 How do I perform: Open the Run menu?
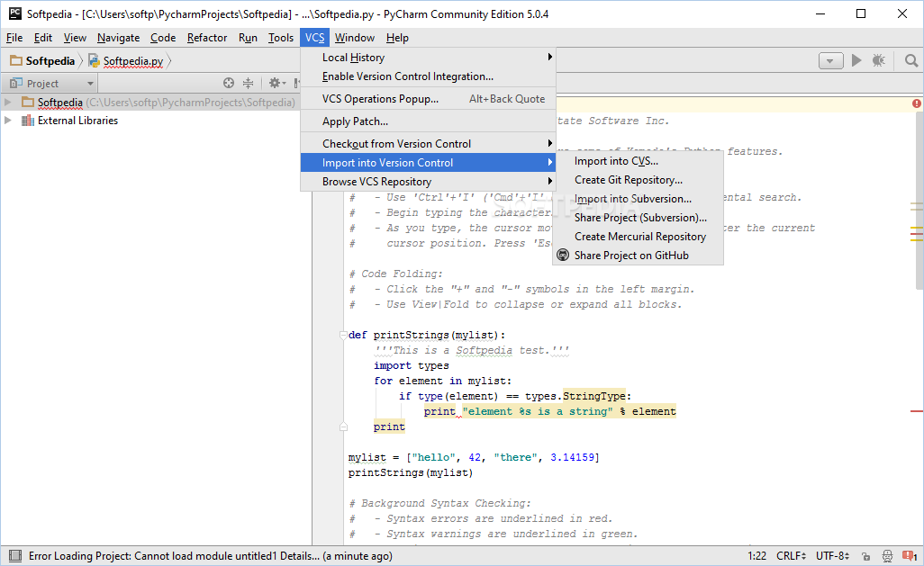[248, 38]
